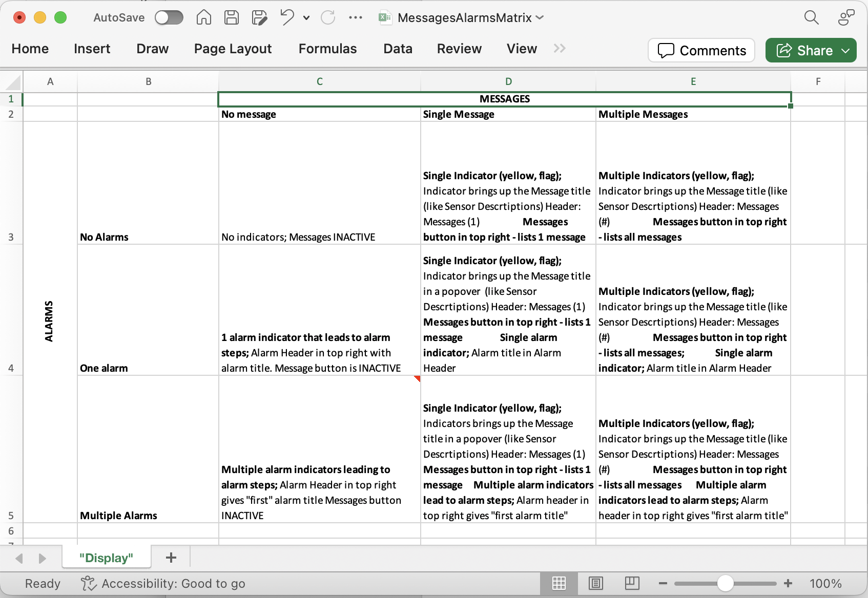Select Normal grid view in status bar
This screenshot has width=868, height=598.
click(x=559, y=583)
